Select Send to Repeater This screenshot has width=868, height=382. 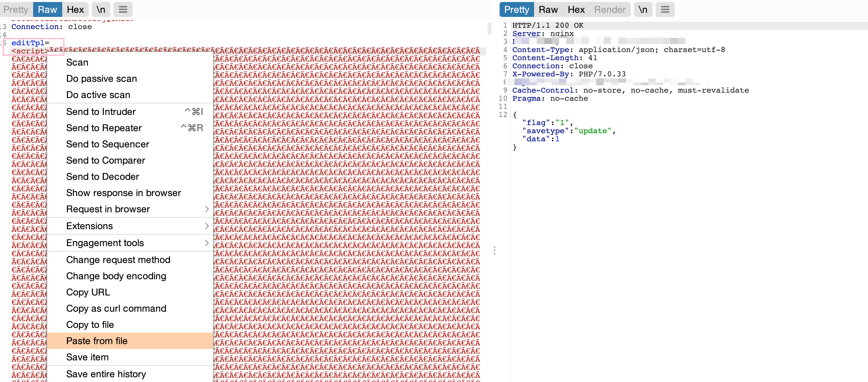click(x=130, y=128)
